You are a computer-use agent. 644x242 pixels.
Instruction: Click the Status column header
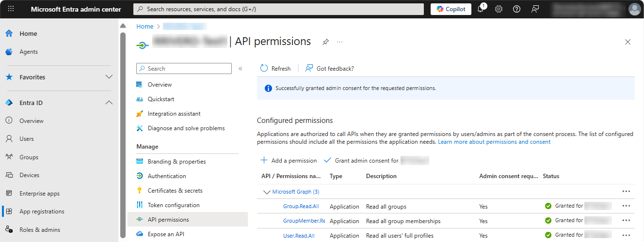coord(551,176)
